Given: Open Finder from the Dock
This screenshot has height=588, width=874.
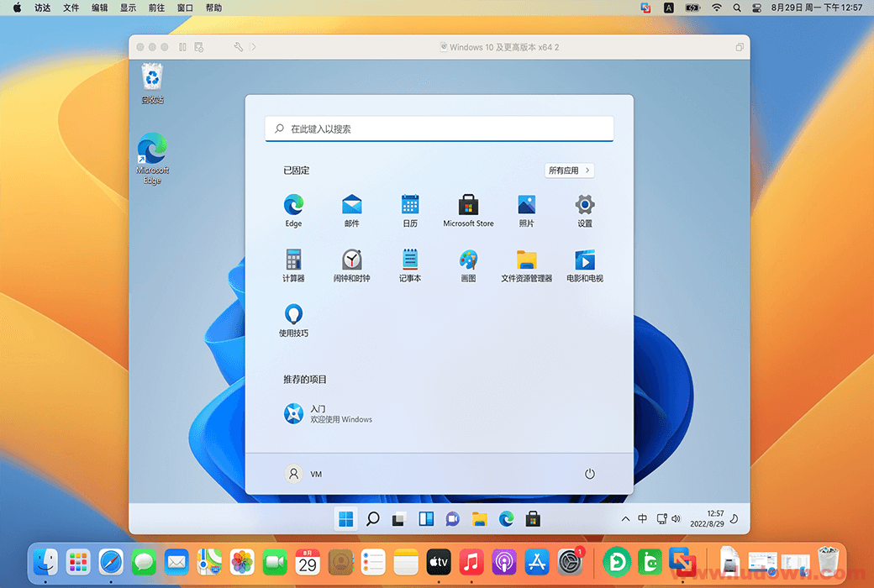Looking at the screenshot, I should [x=45, y=562].
